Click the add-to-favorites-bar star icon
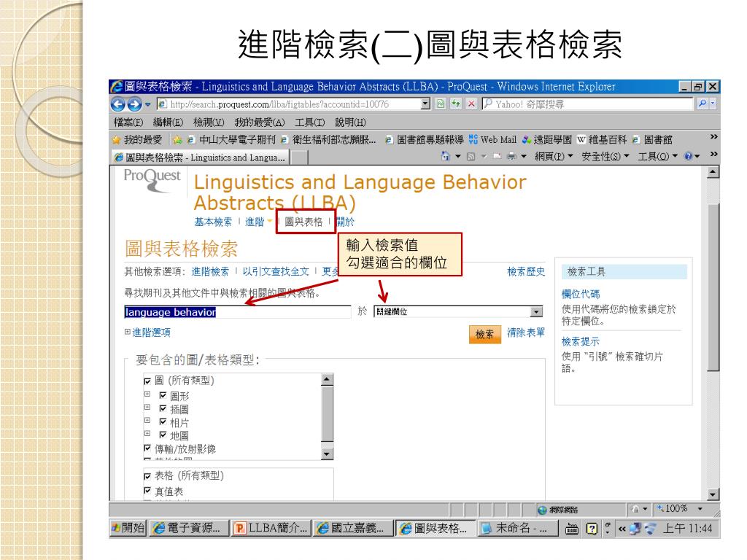Viewport: 747px width, 560px height. click(177, 140)
